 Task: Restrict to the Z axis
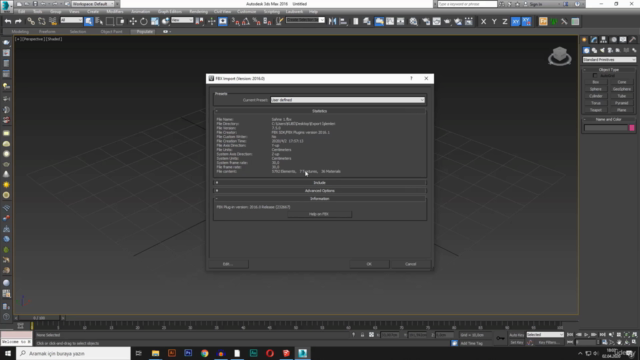pos(505,22)
